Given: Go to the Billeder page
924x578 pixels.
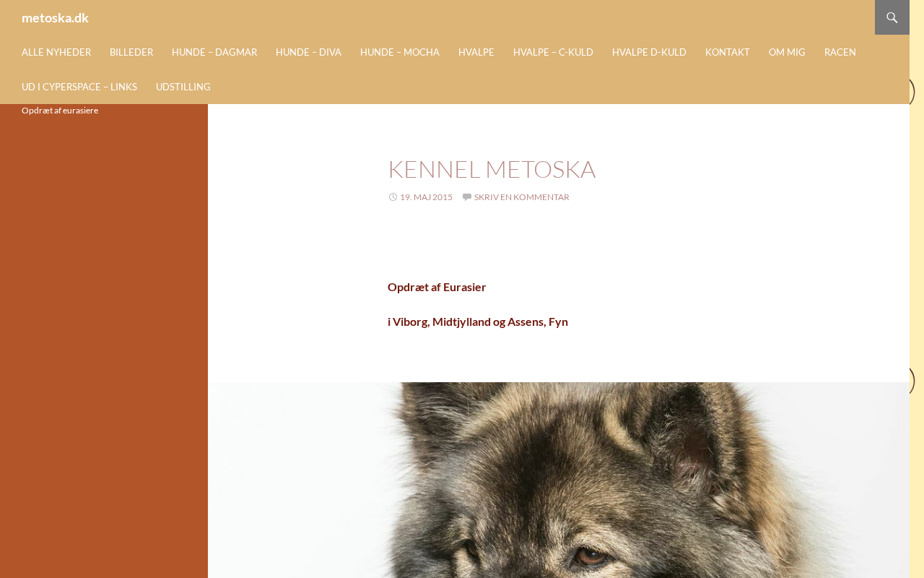Looking at the screenshot, I should click(x=131, y=52).
